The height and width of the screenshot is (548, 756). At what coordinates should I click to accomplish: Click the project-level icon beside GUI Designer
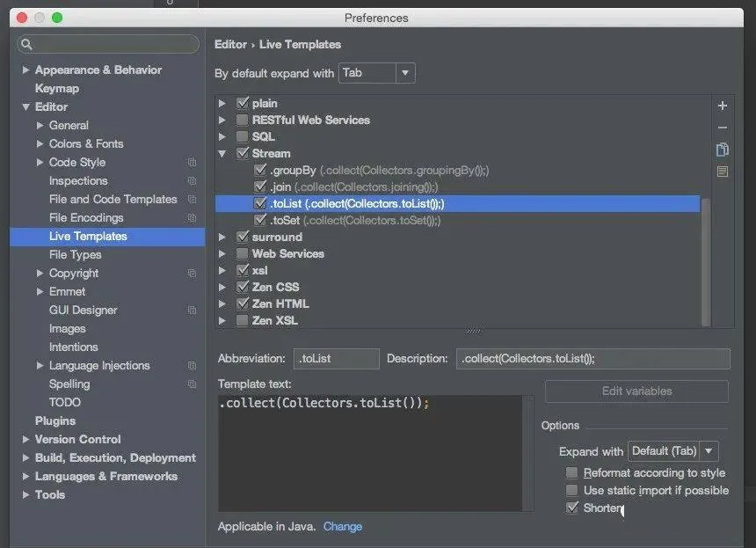(x=192, y=311)
